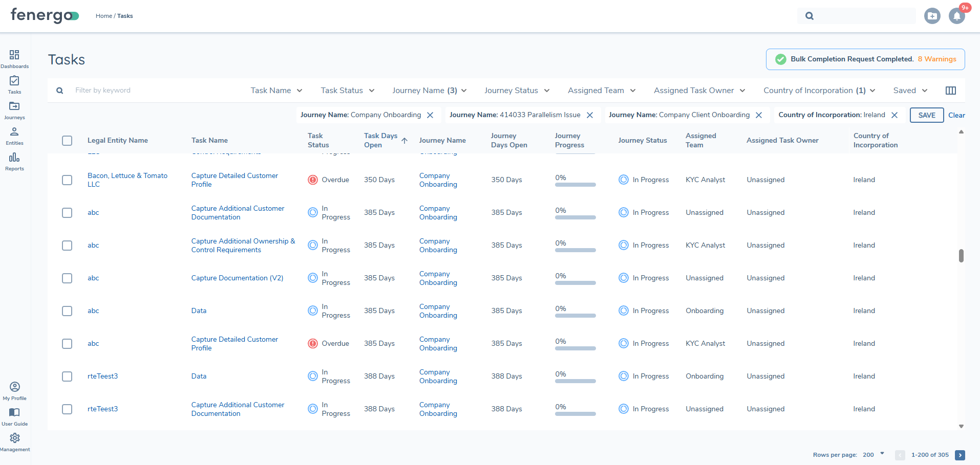Check the select-all checkbox in the header row
Viewport: 980px width, 465px height.
click(x=67, y=140)
